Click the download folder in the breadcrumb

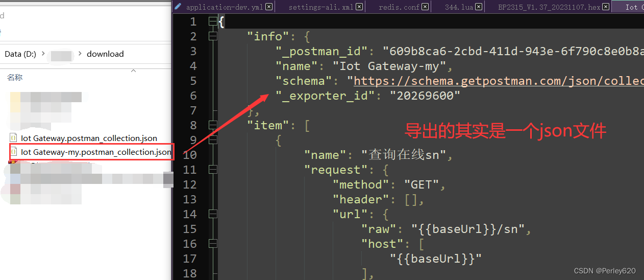pyautogui.click(x=105, y=54)
